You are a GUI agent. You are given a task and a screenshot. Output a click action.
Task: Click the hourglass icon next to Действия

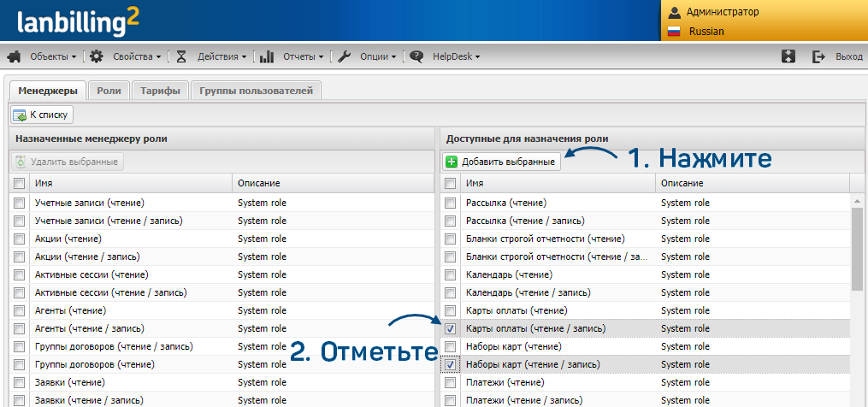point(181,56)
